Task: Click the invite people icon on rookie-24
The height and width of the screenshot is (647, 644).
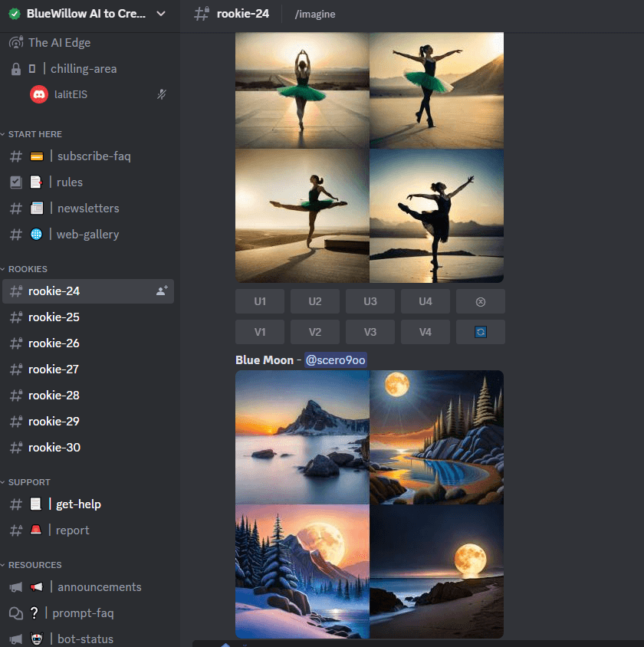Action: [x=162, y=291]
